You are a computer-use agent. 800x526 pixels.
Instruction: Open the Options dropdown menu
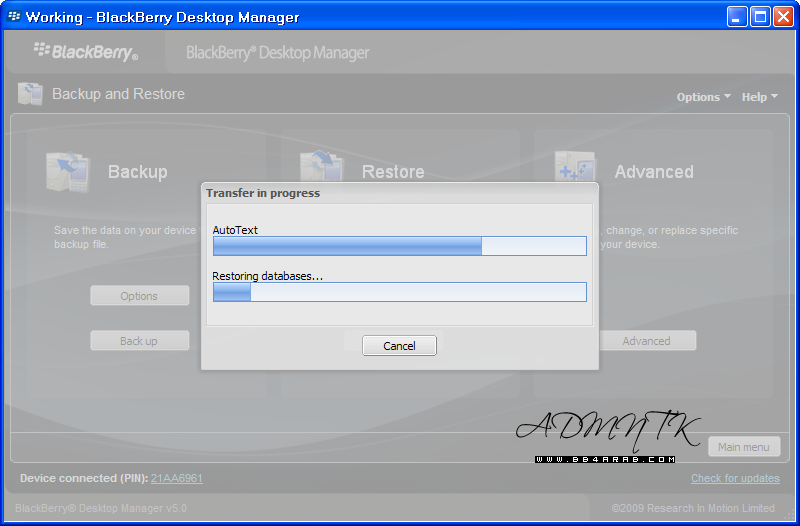703,97
